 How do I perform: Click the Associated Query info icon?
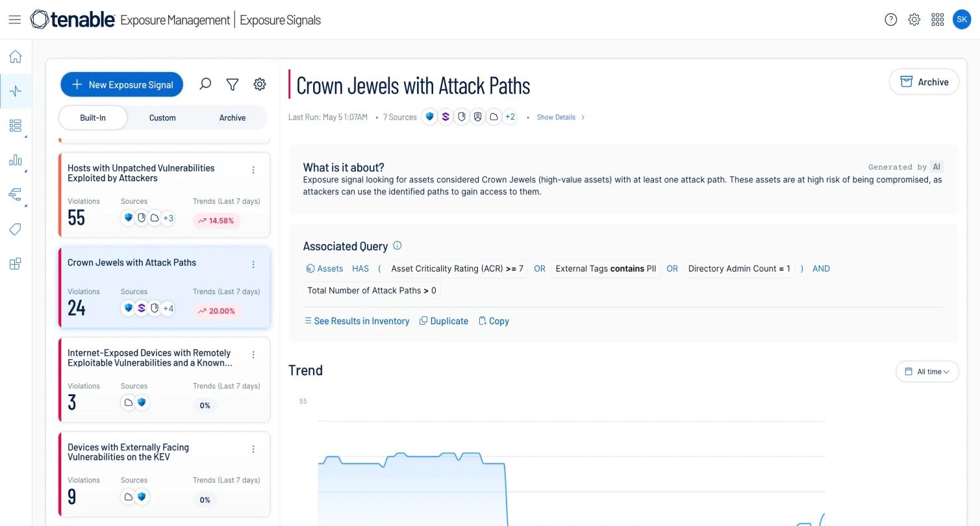coord(397,245)
